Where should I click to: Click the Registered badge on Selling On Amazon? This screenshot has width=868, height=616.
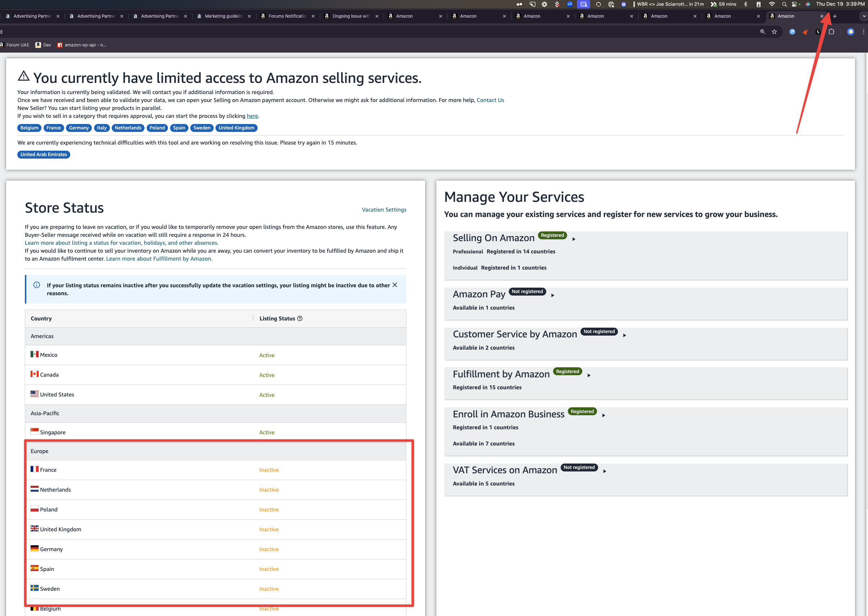(x=552, y=235)
